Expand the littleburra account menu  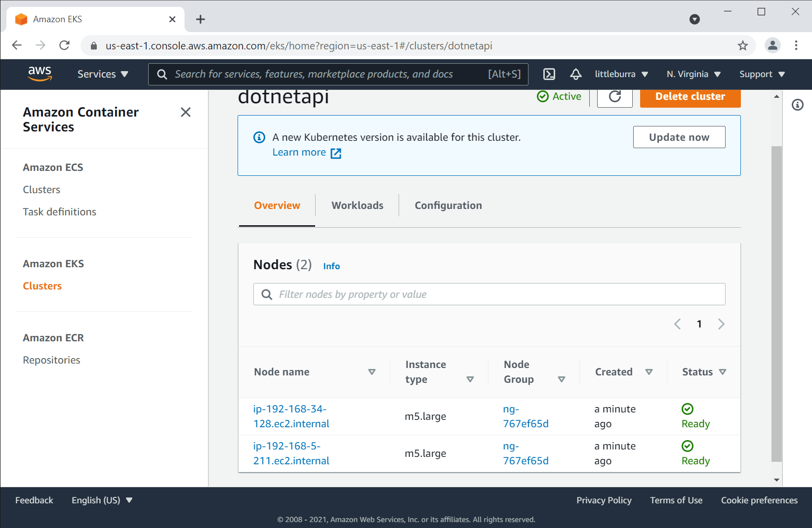click(621, 74)
